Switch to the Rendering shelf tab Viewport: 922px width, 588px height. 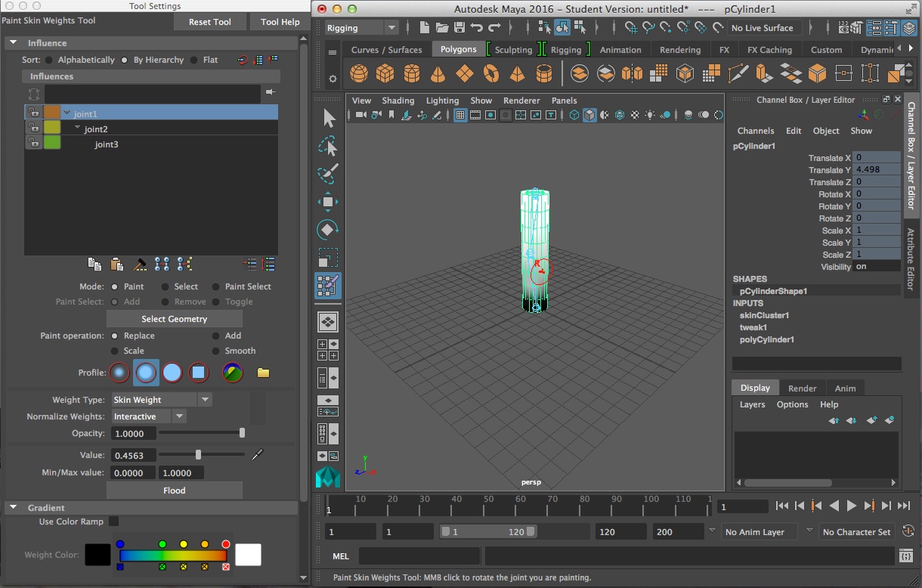tap(679, 49)
